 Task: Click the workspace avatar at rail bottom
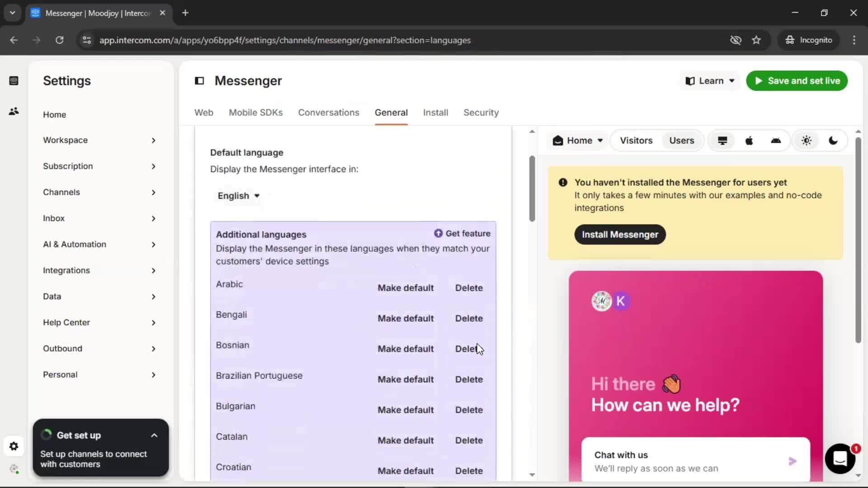point(14,469)
